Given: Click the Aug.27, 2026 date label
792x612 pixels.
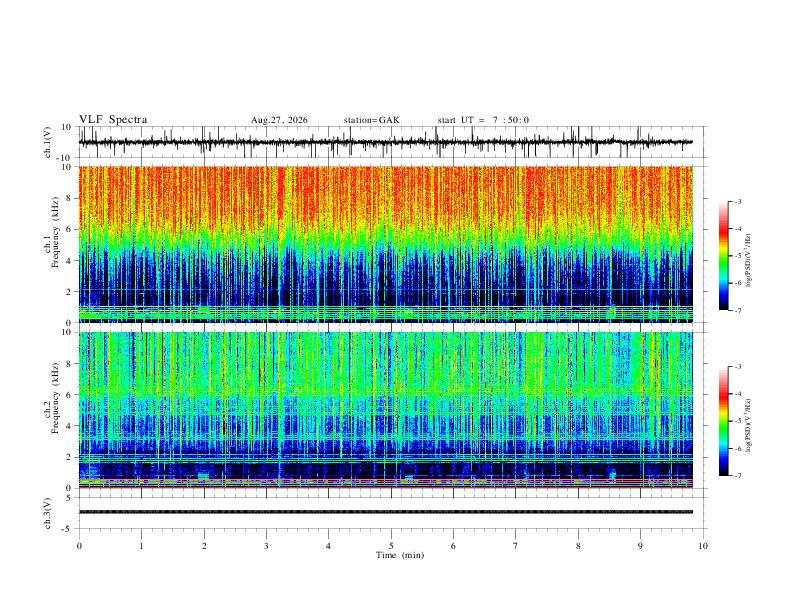Looking at the screenshot, I should (279, 120).
